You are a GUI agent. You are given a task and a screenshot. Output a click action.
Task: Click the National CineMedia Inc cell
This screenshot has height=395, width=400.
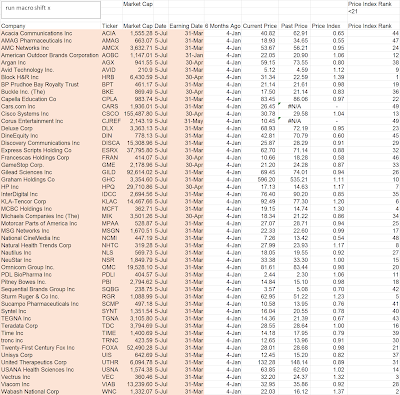(x=51, y=238)
